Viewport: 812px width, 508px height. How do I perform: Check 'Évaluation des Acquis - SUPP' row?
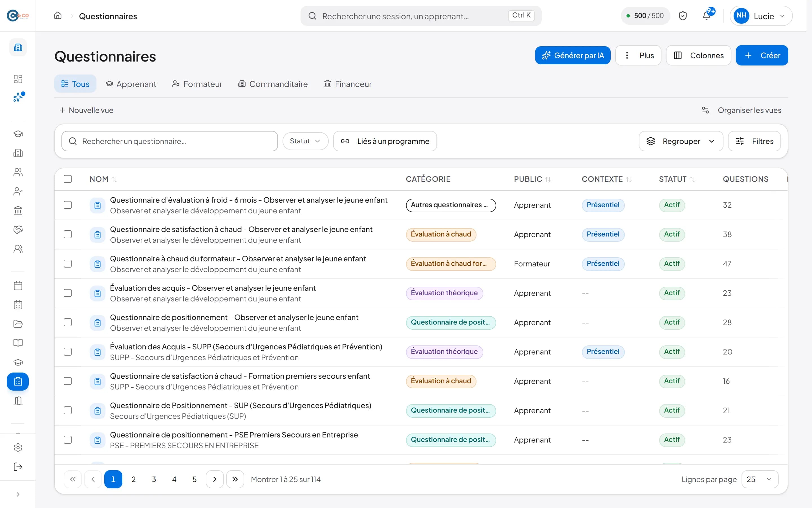pos(68,352)
